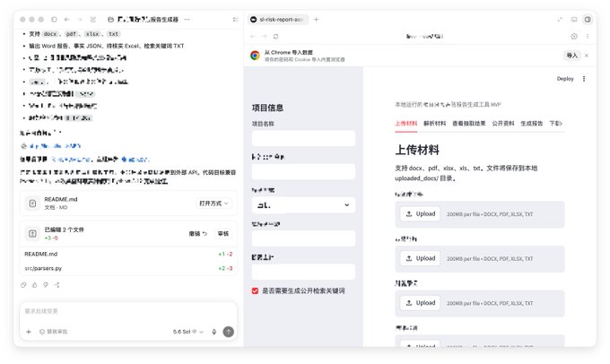Switch to the 解析材料 tab
The image size is (610, 364).
[x=434, y=124]
